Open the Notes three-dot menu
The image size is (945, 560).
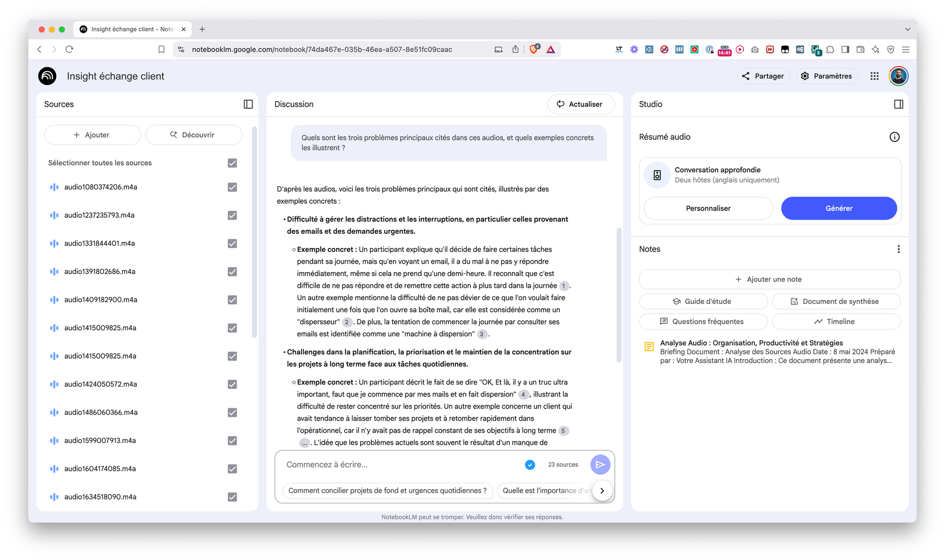click(x=898, y=249)
